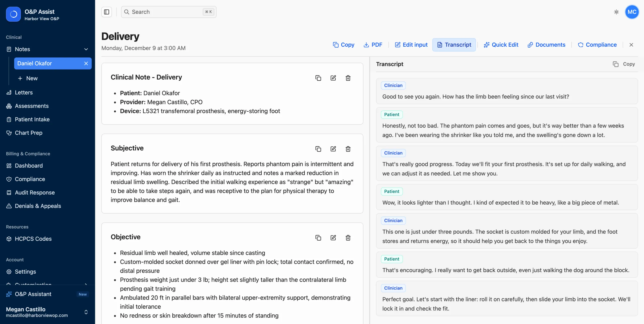Delete the Objective section
644x324 pixels.
(x=348, y=238)
